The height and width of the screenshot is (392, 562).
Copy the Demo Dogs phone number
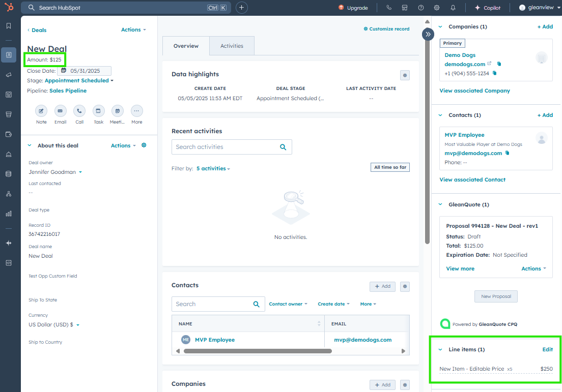pyautogui.click(x=495, y=73)
